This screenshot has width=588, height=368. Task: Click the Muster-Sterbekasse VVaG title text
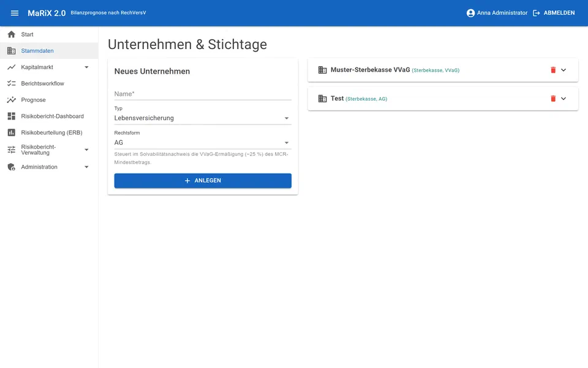[370, 70]
